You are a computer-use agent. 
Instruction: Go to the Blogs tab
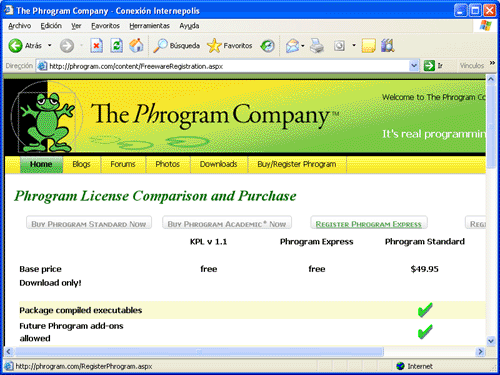(81, 164)
